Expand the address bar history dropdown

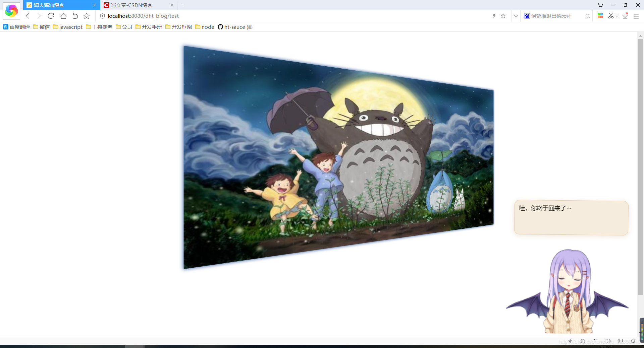point(516,16)
